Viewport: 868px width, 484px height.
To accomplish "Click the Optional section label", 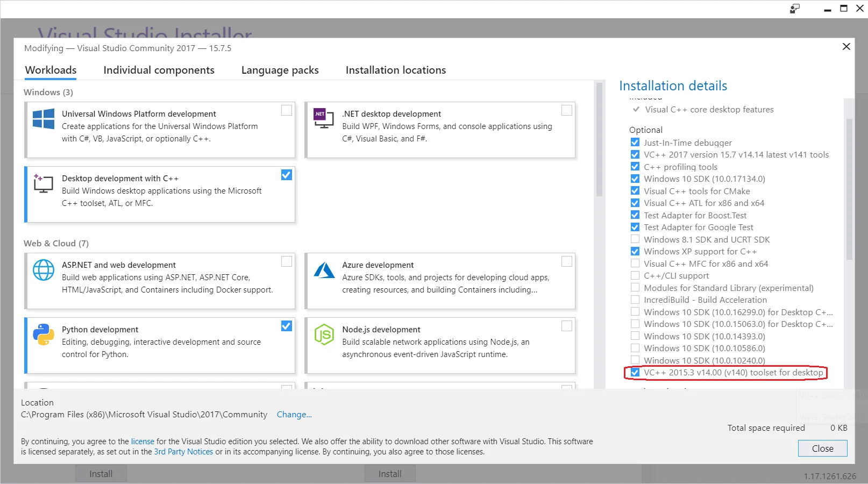I will [x=646, y=130].
